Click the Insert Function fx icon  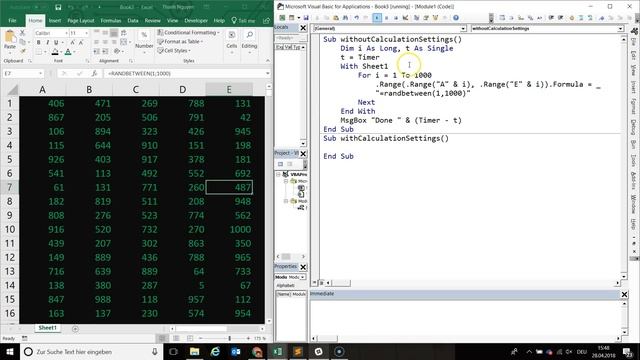(94, 73)
